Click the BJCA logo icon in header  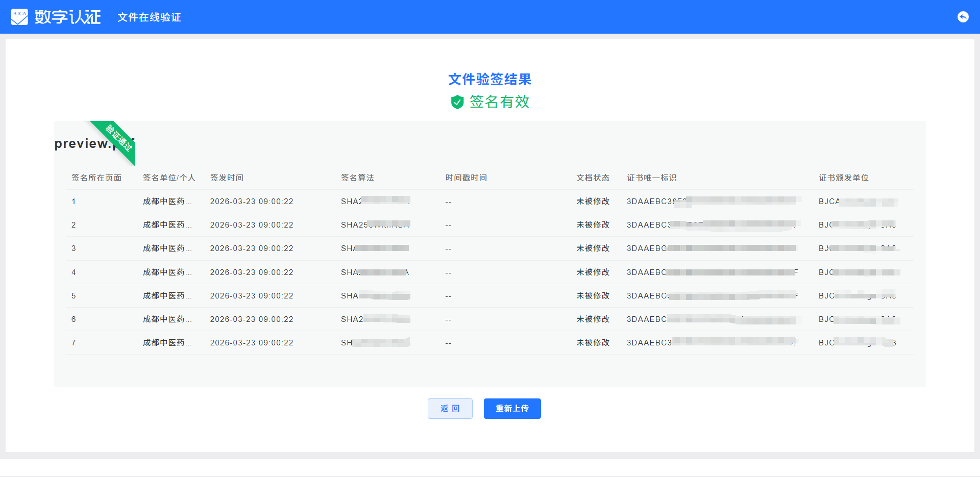tap(19, 17)
